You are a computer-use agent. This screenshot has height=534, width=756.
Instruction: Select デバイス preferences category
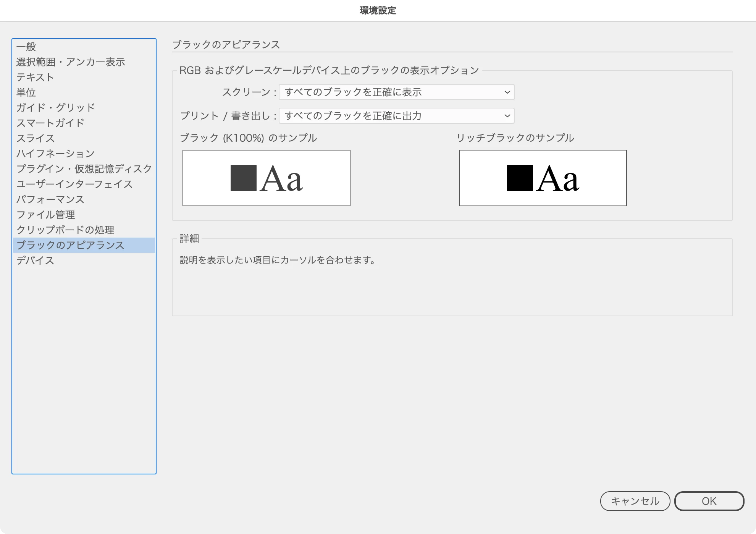tap(35, 261)
